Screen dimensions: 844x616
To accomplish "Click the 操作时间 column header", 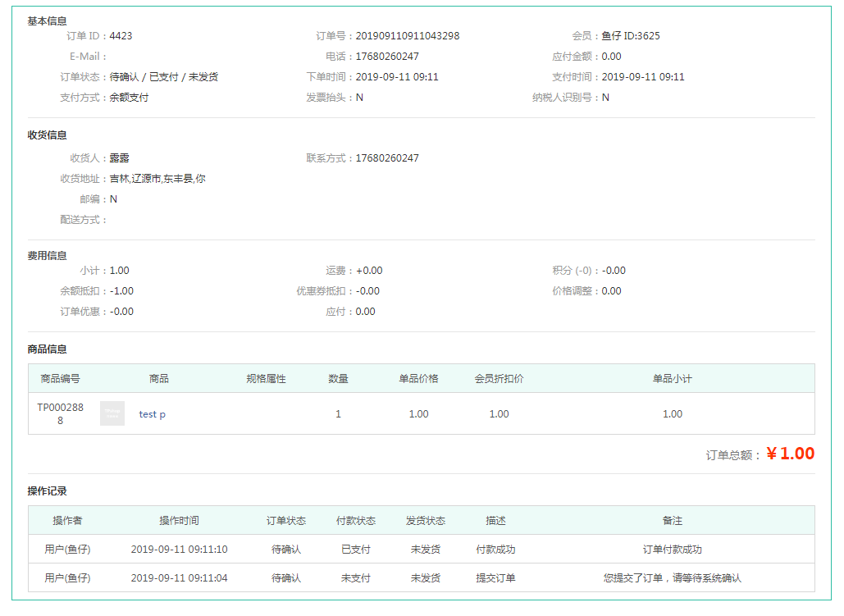I will tap(179, 520).
